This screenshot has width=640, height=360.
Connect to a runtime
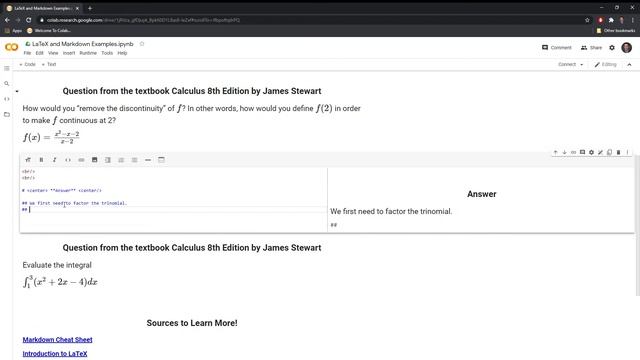567,64
